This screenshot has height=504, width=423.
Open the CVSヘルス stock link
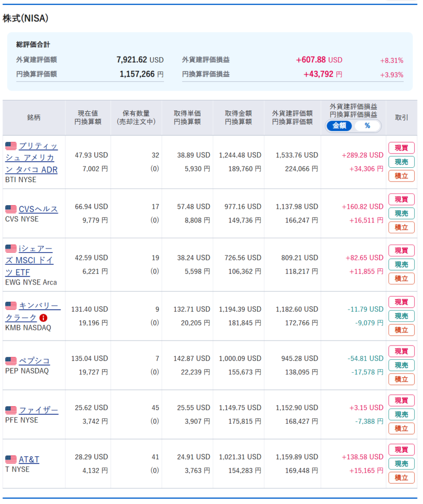(38, 209)
